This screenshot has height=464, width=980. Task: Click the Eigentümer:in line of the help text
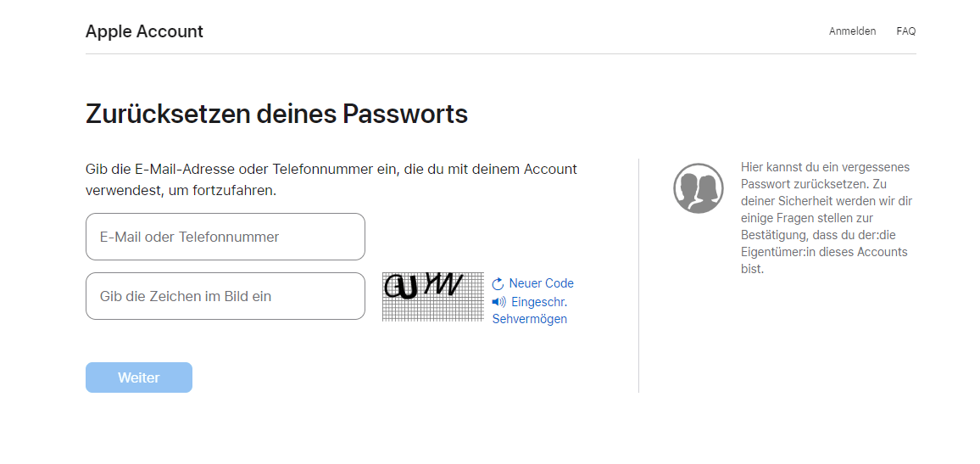tap(824, 252)
